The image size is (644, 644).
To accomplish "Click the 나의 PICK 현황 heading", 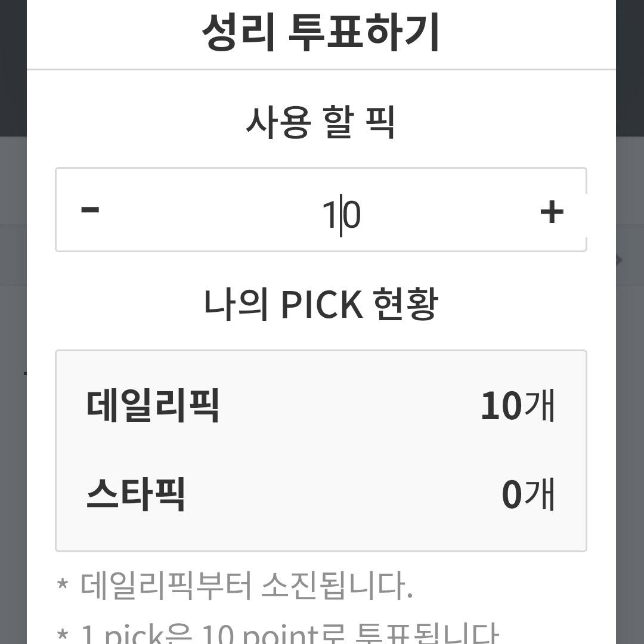I will [x=321, y=305].
